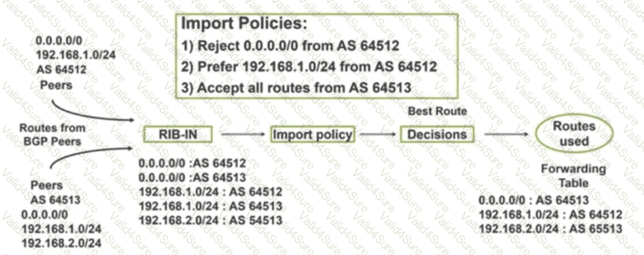
Task: Click forwarding entry 192.168.1.0/24 : AS 64512
Action: (x=551, y=215)
